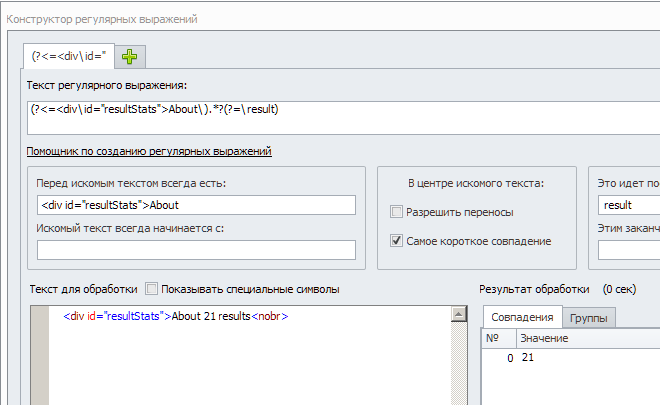Open the 'Помощник по созданию регулярных выражений' link
Viewport: 660px width, 405px height.
click(149, 151)
